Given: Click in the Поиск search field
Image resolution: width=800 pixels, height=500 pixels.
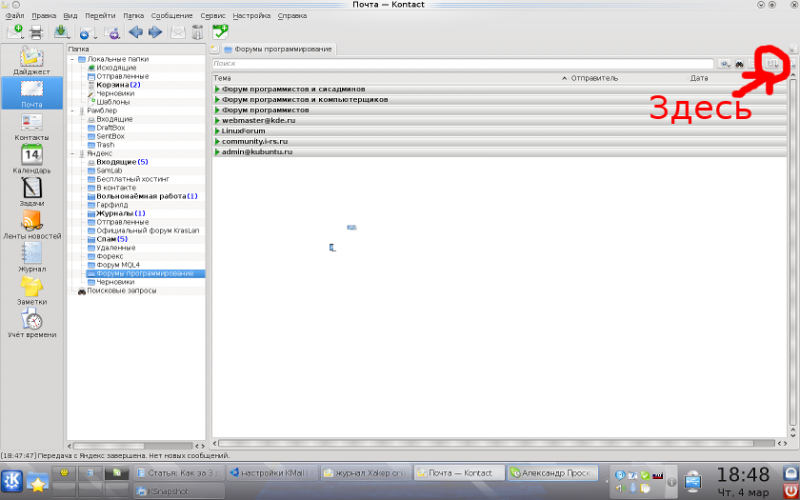Looking at the screenshot, I should [463, 64].
